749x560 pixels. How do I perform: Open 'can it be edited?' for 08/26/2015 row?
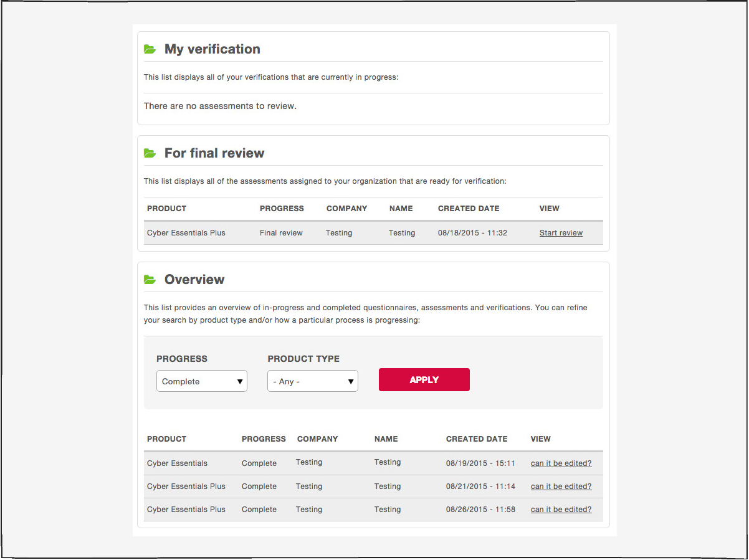pyautogui.click(x=561, y=510)
